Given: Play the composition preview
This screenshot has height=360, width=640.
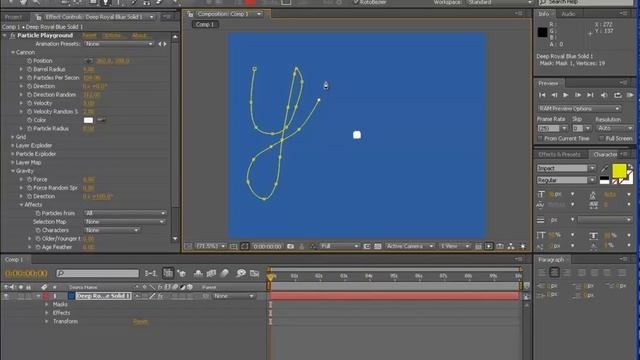Looking at the screenshot, I should pos(566,95).
